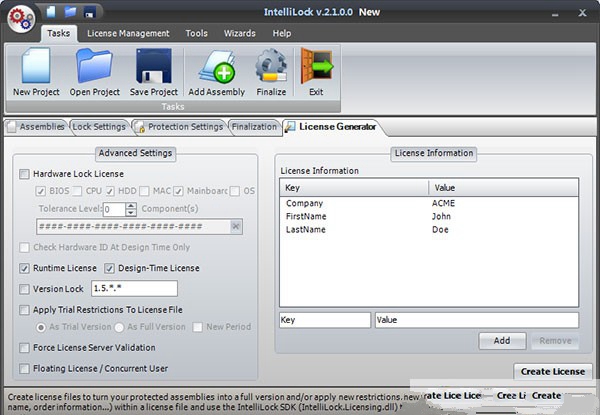Switch to the Assemblies tab
Image resolution: width=600 pixels, height=415 pixels.
pyautogui.click(x=36, y=127)
